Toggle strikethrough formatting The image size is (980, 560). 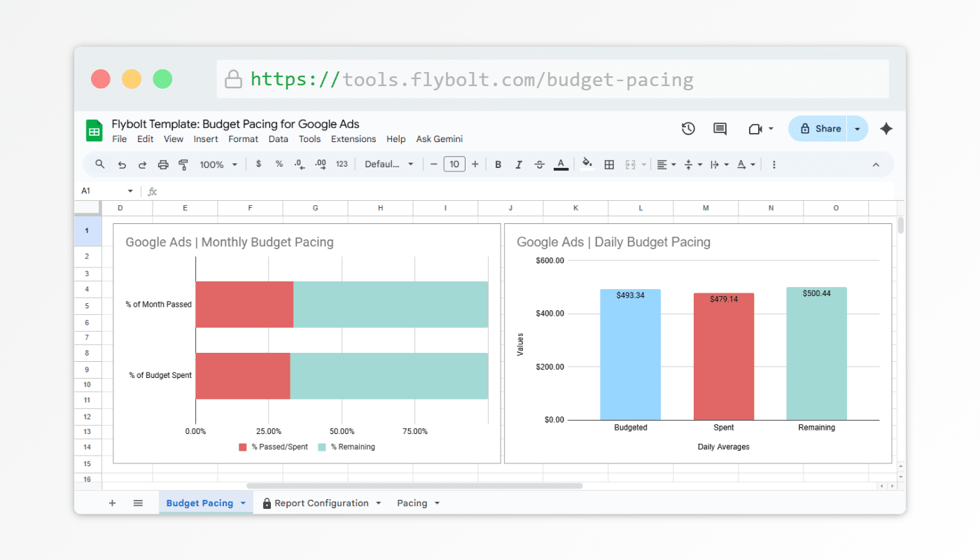[540, 164]
